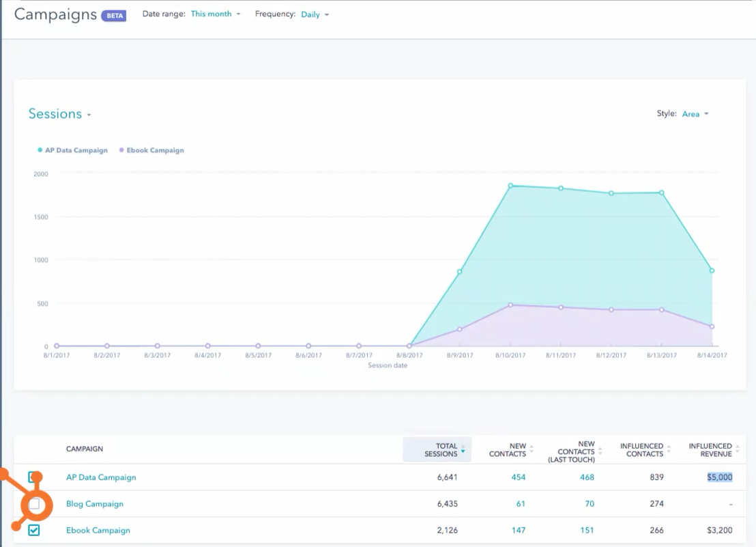
Task: Sort by Influenced Contacts arrow icon
Action: pyautogui.click(x=668, y=450)
